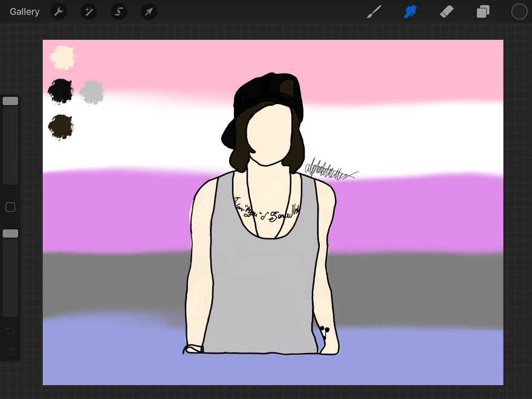Tap the redo arrow
The width and height of the screenshot is (532, 399).
pos(10,351)
